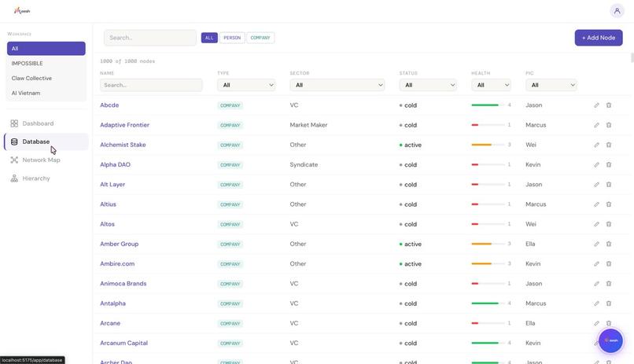Open the Animoca Brands node link
Image resolution: width=634 pixels, height=364 pixels.
(123, 283)
